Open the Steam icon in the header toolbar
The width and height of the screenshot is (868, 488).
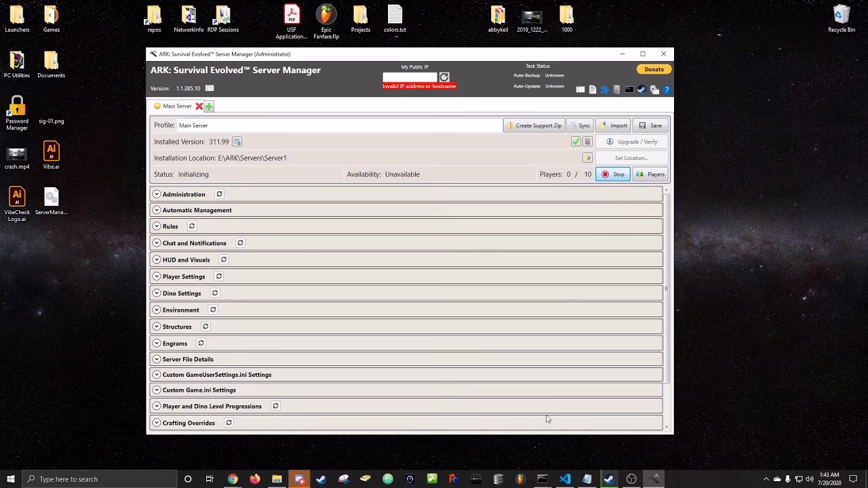641,89
